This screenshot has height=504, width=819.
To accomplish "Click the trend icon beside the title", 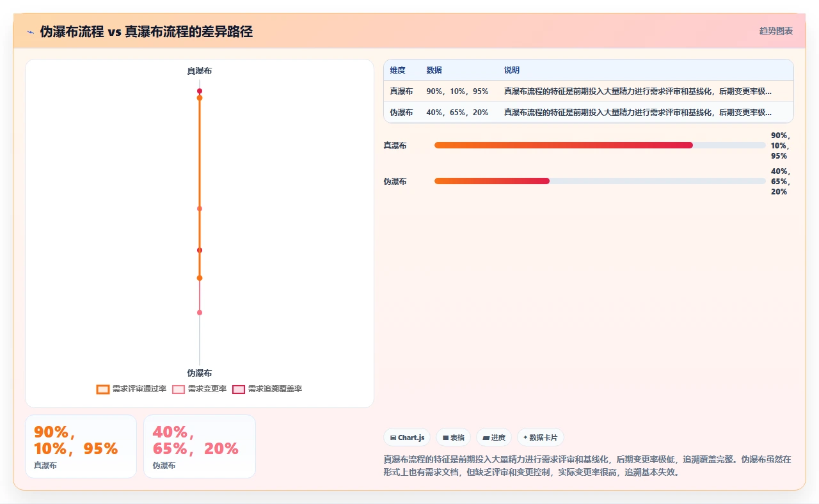I will point(30,32).
